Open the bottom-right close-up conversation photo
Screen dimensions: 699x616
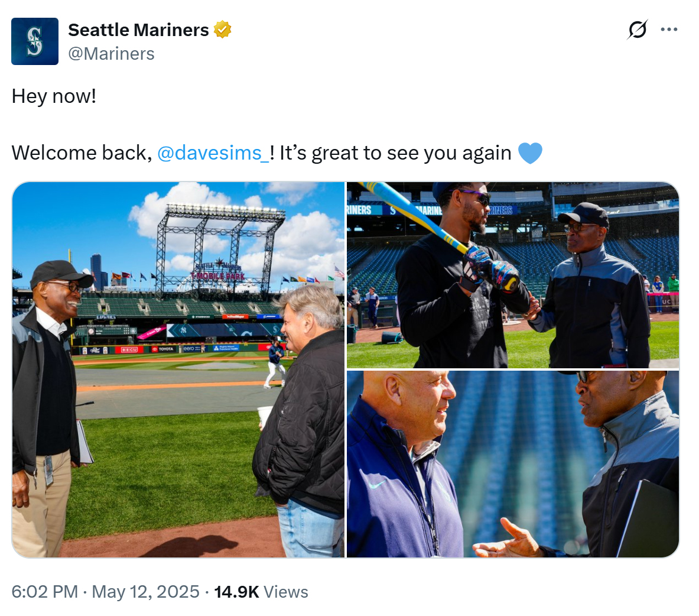512,464
